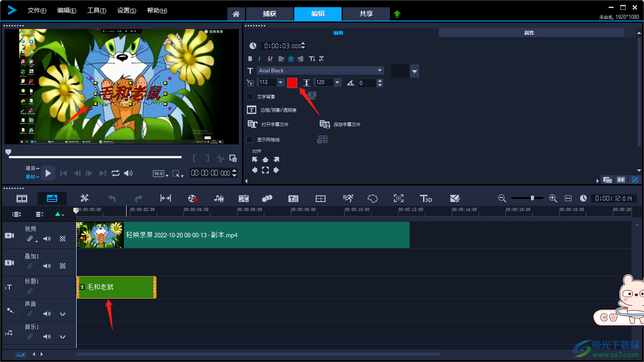Enlarge the preview window icon
This screenshot has height=362, width=644.
[x=233, y=158]
